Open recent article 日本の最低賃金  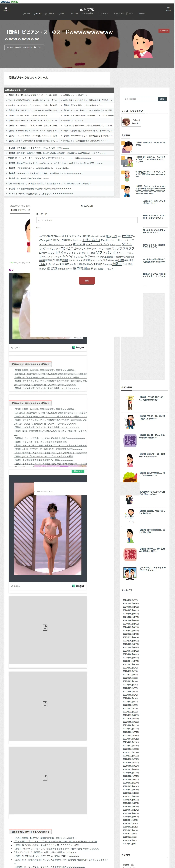pyautogui.click(x=152, y=531)
